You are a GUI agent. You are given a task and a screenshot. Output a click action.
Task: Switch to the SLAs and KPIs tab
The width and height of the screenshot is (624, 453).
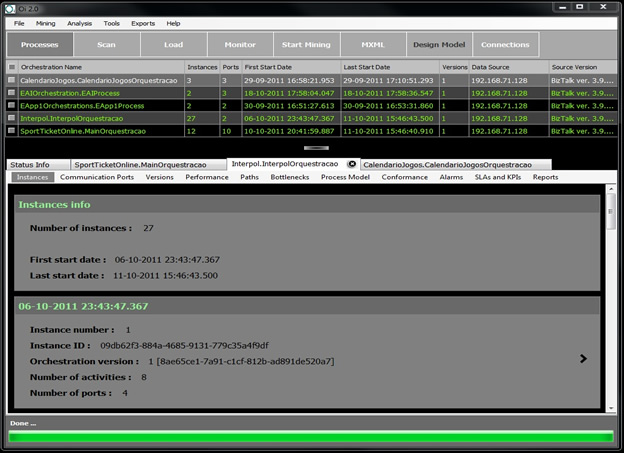(x=499, y=177)
